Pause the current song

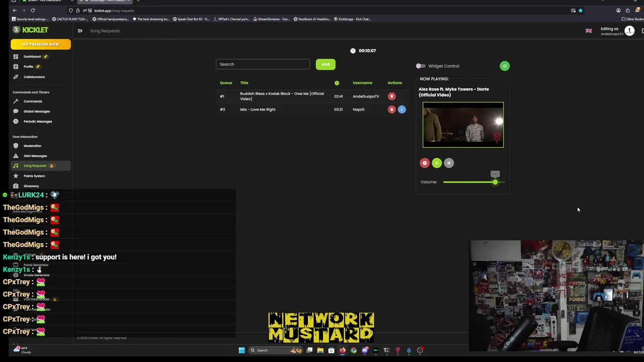(449, 163)
